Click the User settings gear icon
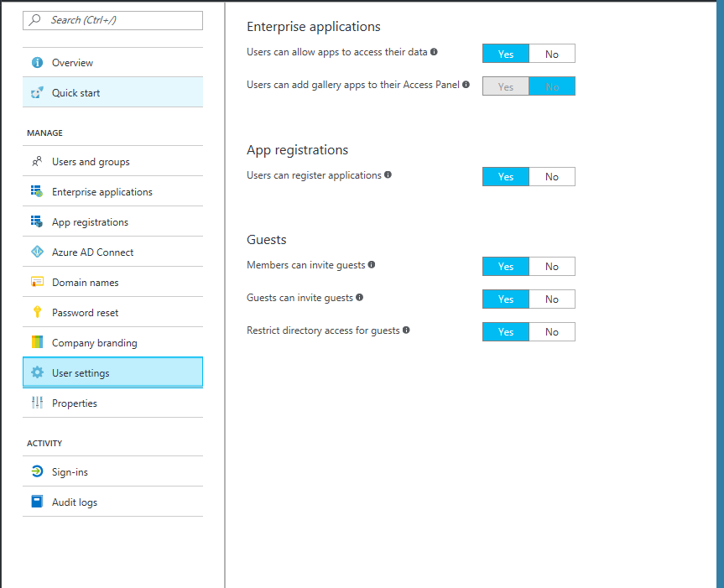724x588 pixels. 37,372
